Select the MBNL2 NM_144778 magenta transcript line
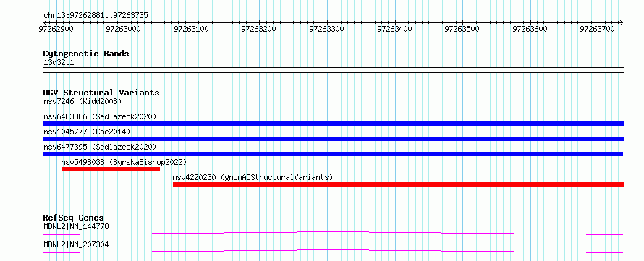644x261 pixels. (333, 233)
